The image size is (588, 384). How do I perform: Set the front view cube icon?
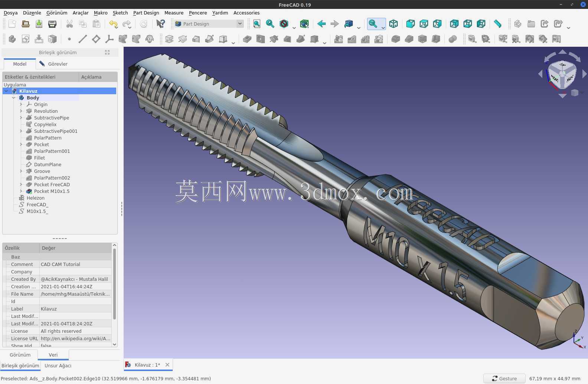pyautogui.click(x=411, y=24)
